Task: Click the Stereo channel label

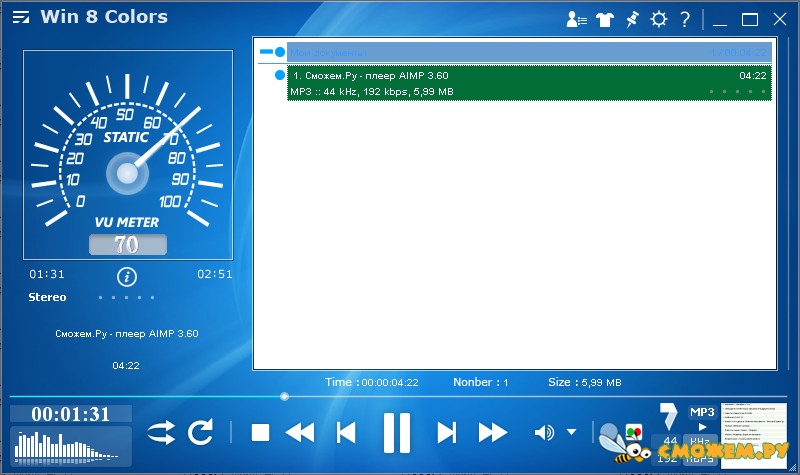Action: click(x=47, y=297)
